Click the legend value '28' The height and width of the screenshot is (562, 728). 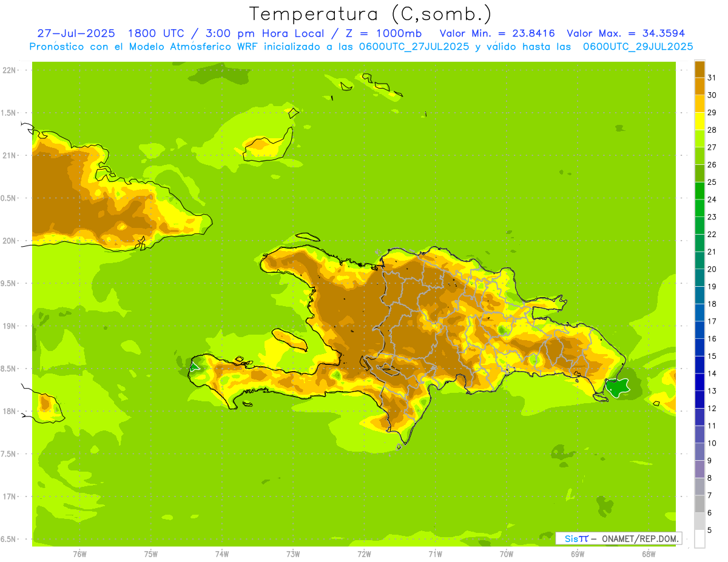[712, 130]
